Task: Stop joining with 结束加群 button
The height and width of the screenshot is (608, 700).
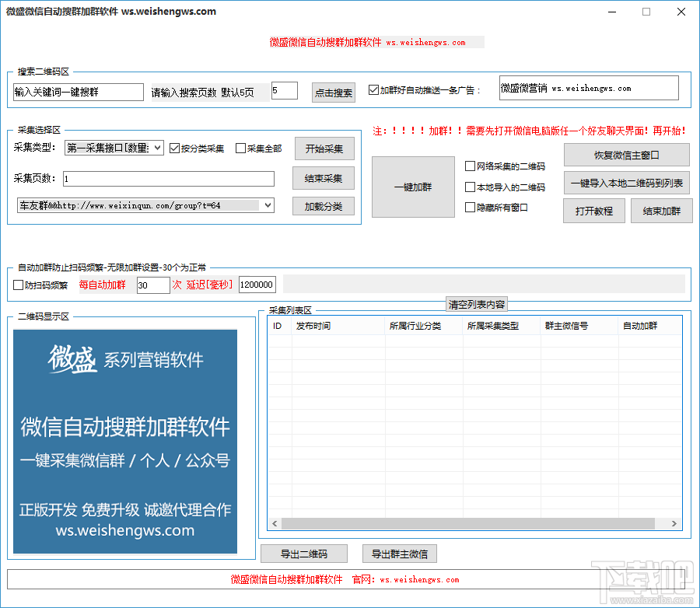Action: [661, 211]
